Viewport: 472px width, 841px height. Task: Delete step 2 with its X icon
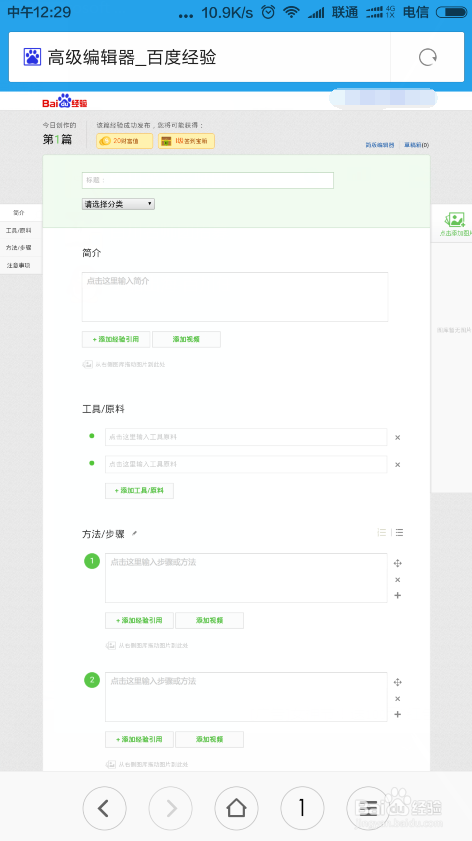[x=397, y=699]
